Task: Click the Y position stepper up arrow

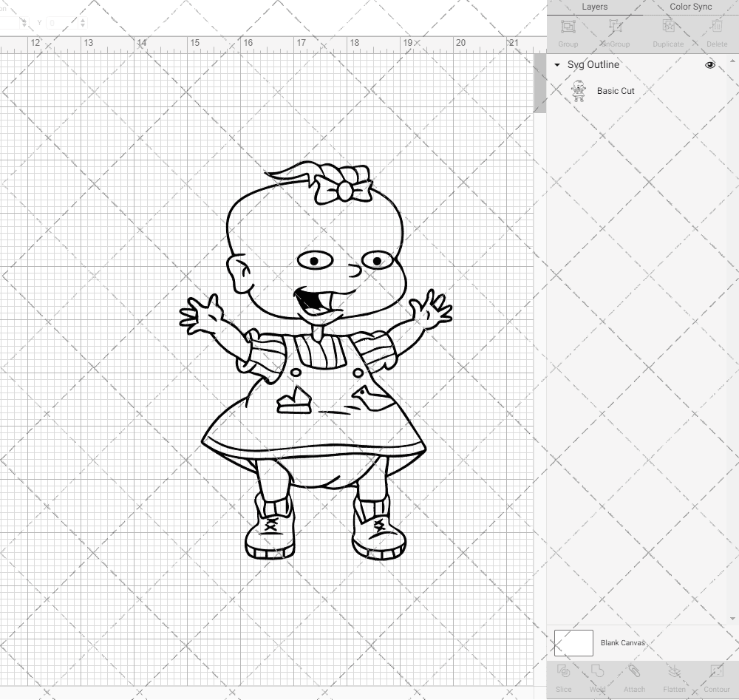Action: pos(83,20)
